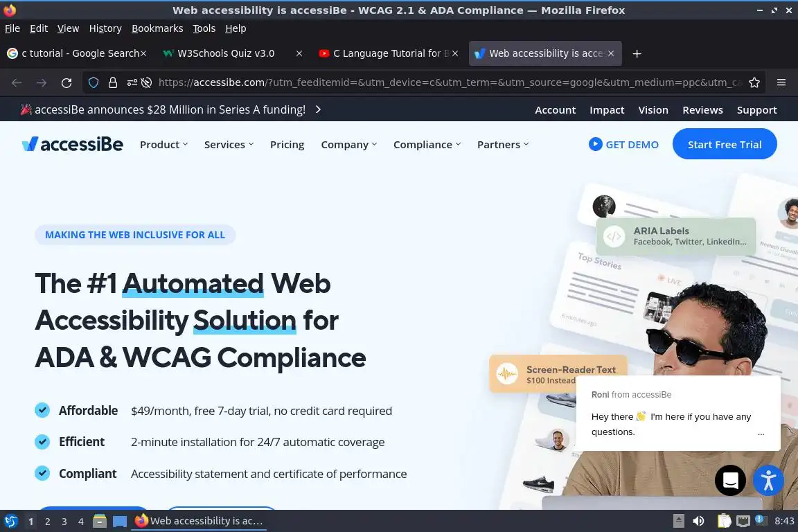
Task: Close the c tutorial Google Search tab
Action: 143,53
